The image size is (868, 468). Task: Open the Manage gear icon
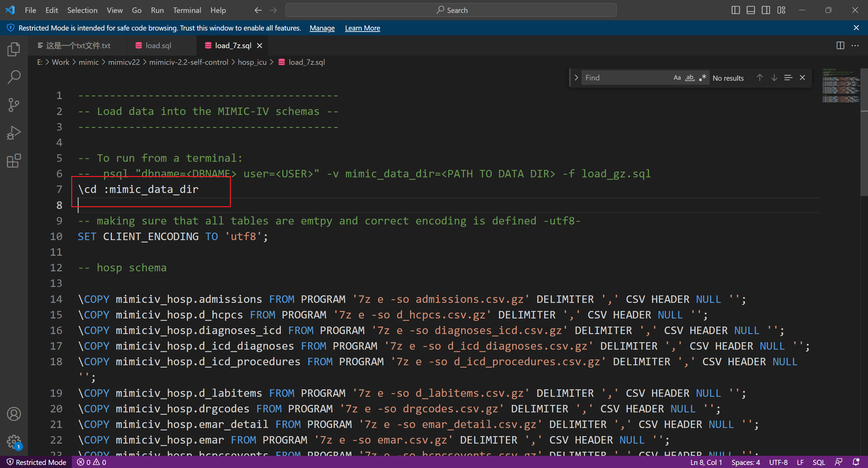pos(14,442)
